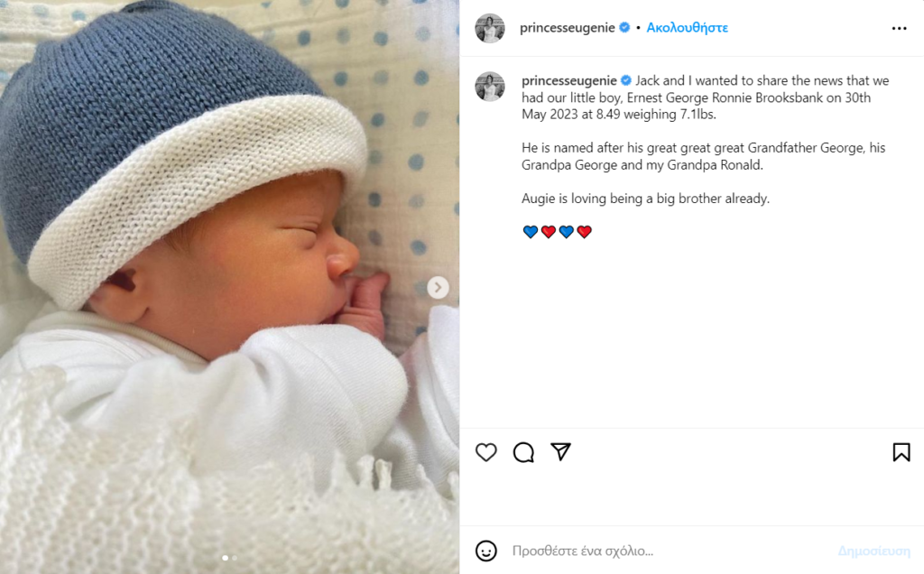Open the emoji picker smiley icon
This screenshot has width=924, height=574.
(x=486, y=551)
